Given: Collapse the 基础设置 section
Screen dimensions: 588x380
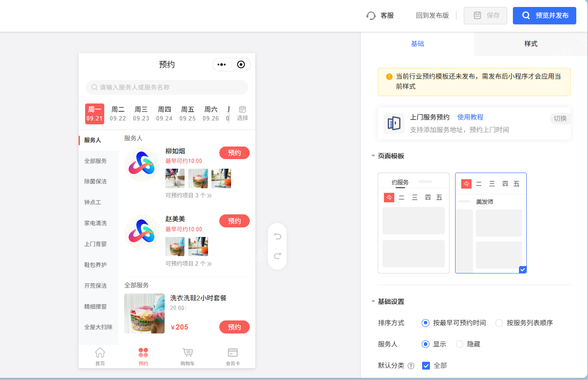Looking at the screenshot, I should pos(373,301).
